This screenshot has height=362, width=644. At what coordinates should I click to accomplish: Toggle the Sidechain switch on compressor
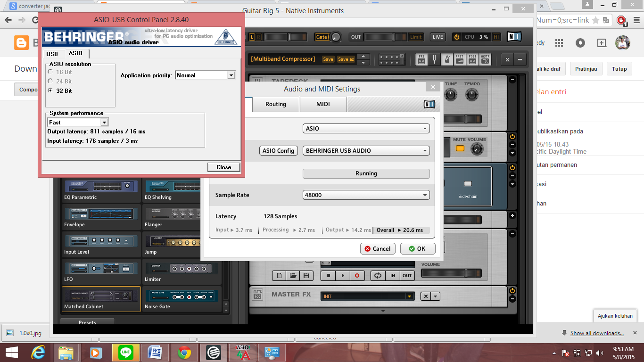(468, 183)
